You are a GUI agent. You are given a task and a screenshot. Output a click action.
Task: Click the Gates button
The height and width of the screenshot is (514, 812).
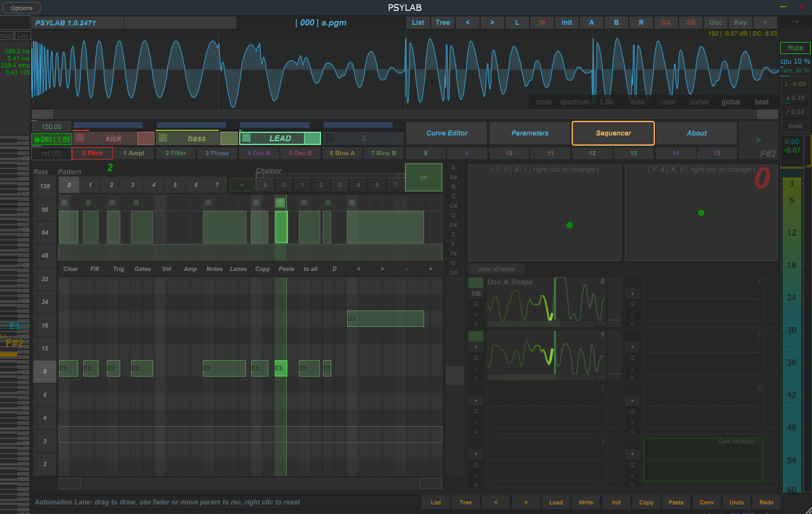pyautogui.click(x=142, y=269)
